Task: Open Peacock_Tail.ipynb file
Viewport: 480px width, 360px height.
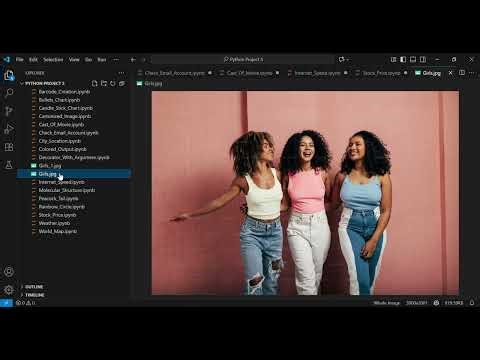Action: coord(59,198)
